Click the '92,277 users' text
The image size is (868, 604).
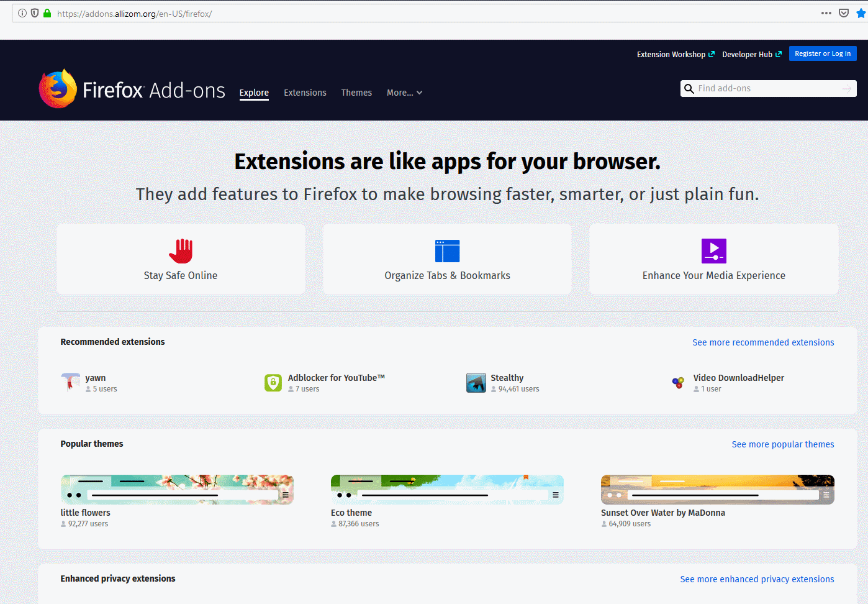tap(88, 524)
